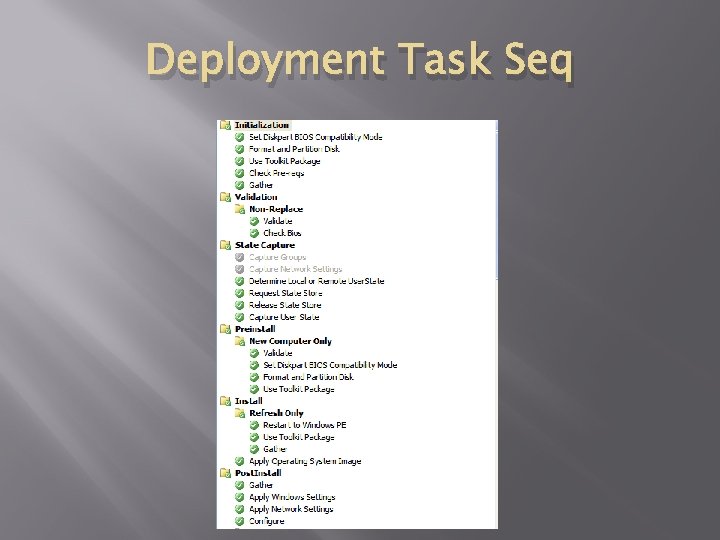Viewport: 720px width, 540px height.
Task: Click the New Computer Only folder icon
Action: [x=240, y=341]
